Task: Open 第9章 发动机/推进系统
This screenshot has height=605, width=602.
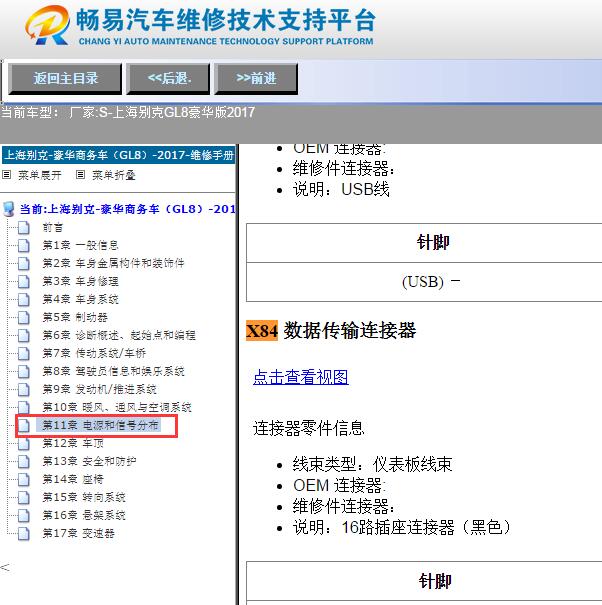Action: click(x=100, y=389)
